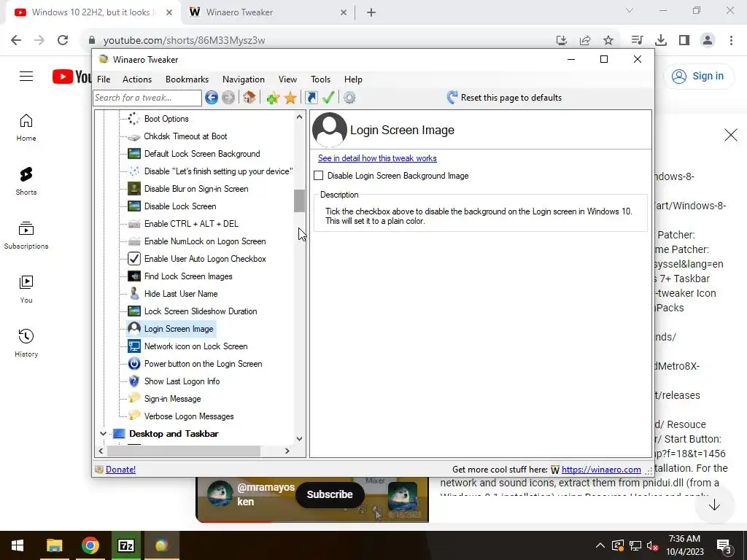Select the Boot Options tree item
The height and width of the screenshot is (560, 747).
point(166,119)
